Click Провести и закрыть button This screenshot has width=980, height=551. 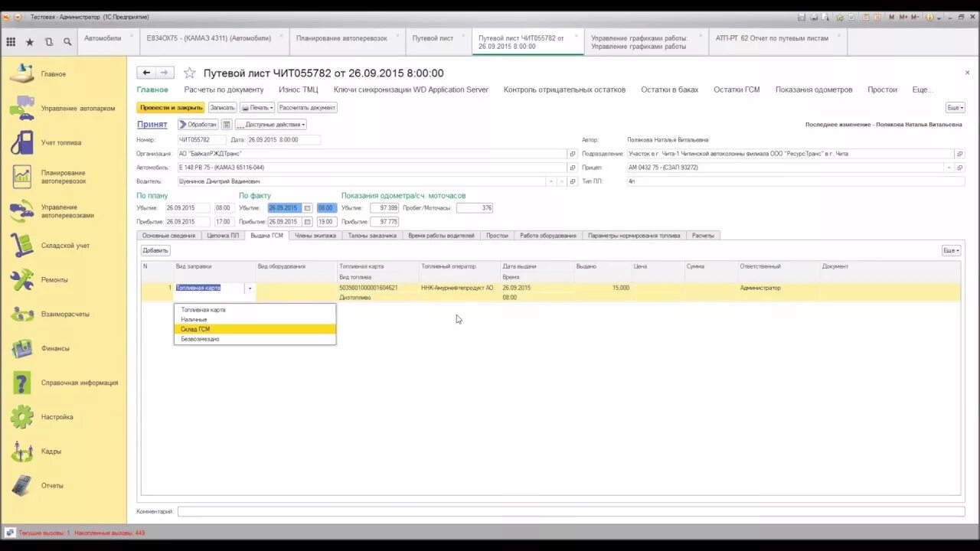(x=171, y=108)
